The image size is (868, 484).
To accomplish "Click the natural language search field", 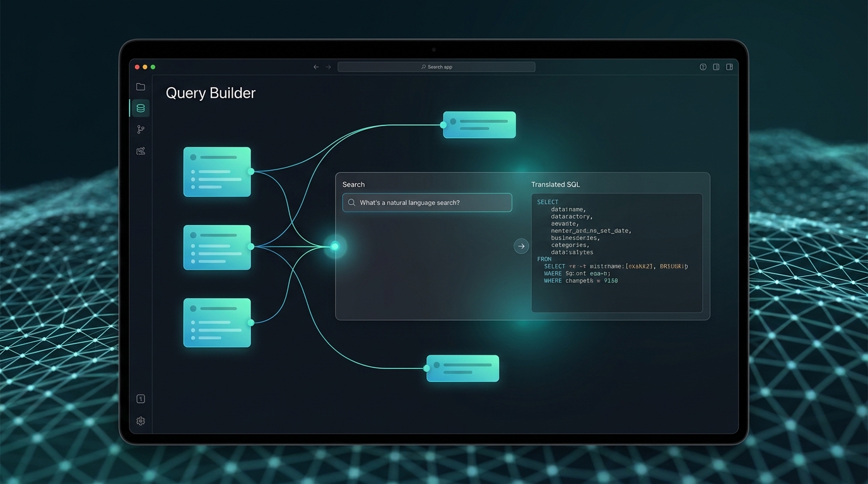I will coord(427,203).
